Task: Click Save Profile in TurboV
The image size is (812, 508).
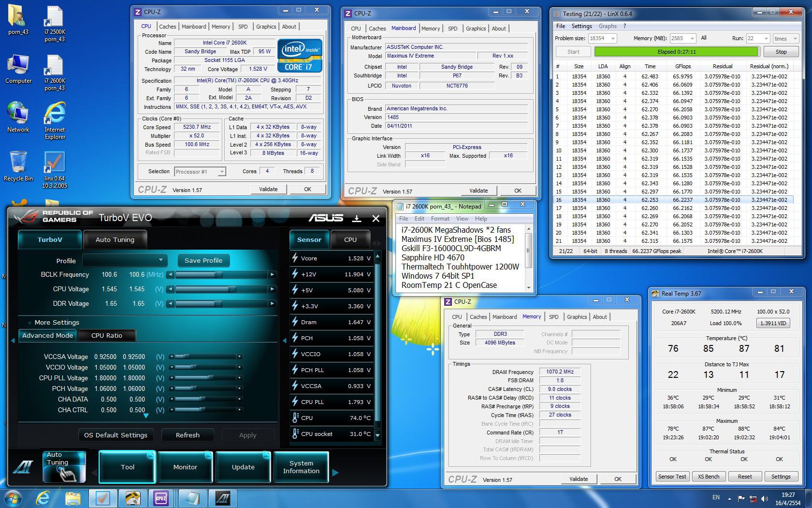Action: [203, 260]
